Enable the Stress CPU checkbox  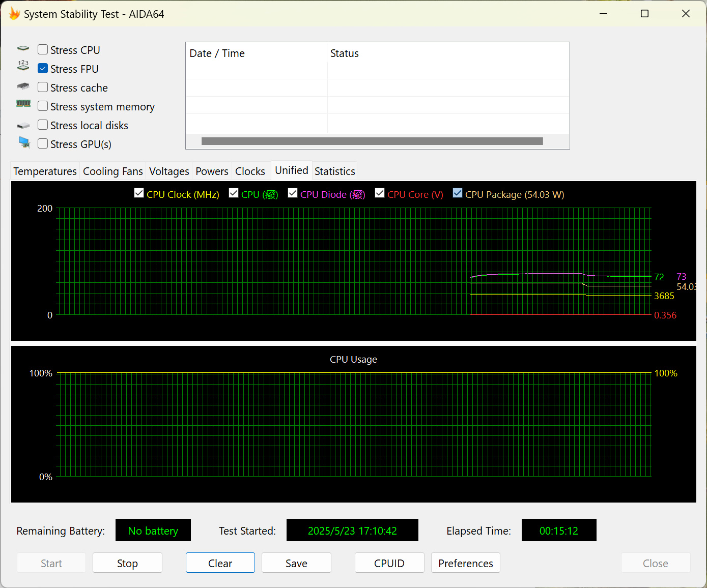[x=43, y=50]
